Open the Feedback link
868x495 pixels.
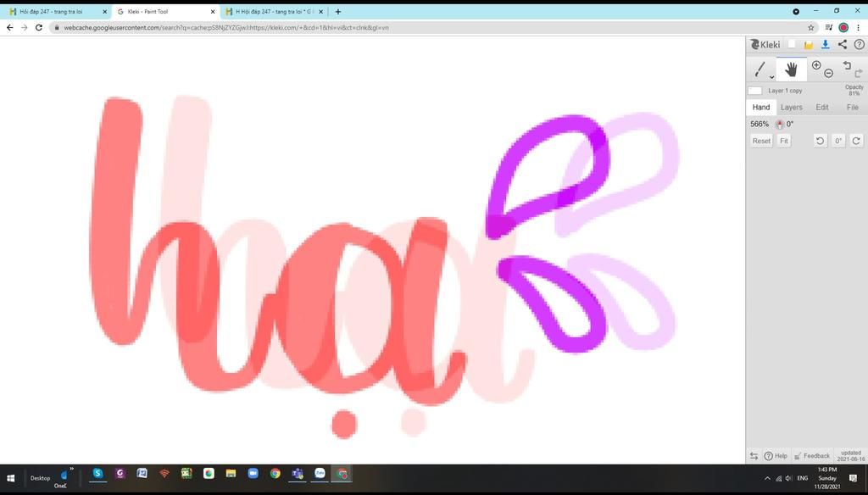(x=812, y=456)
